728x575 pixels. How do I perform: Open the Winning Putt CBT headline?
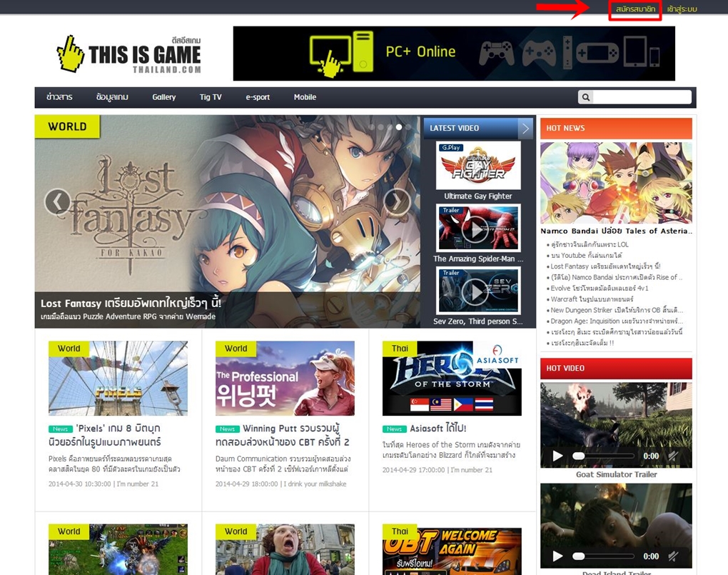283,435
